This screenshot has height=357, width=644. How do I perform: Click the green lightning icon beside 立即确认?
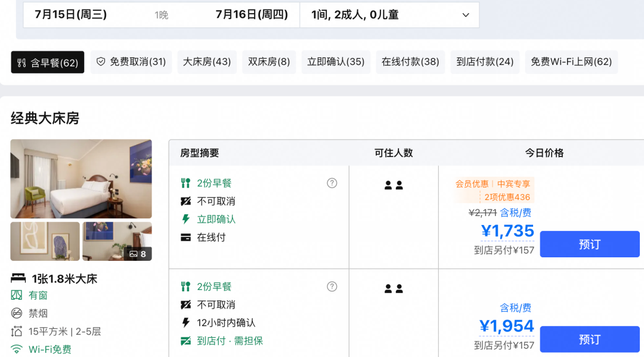(185, 219)
